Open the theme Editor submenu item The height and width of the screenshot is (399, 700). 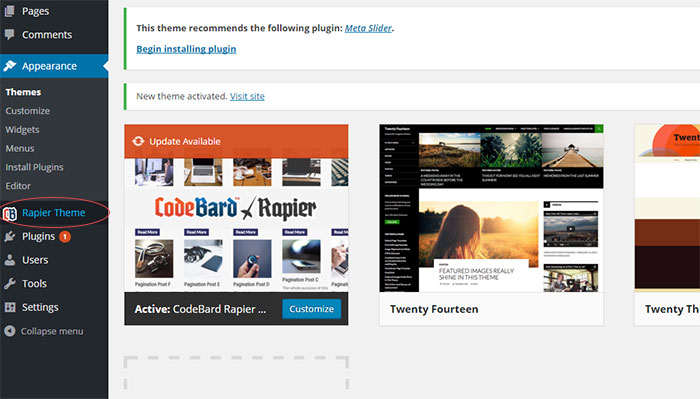(18, 186)
